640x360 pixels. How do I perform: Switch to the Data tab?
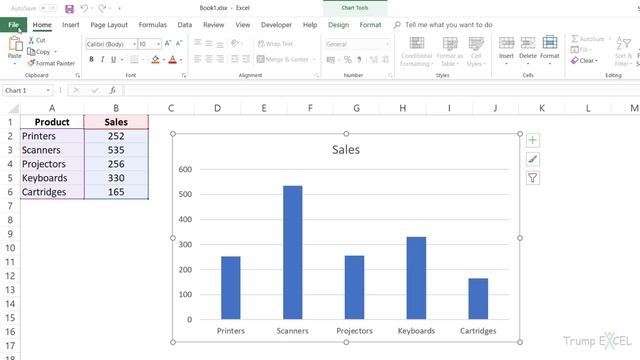click(x=184, y=25)
